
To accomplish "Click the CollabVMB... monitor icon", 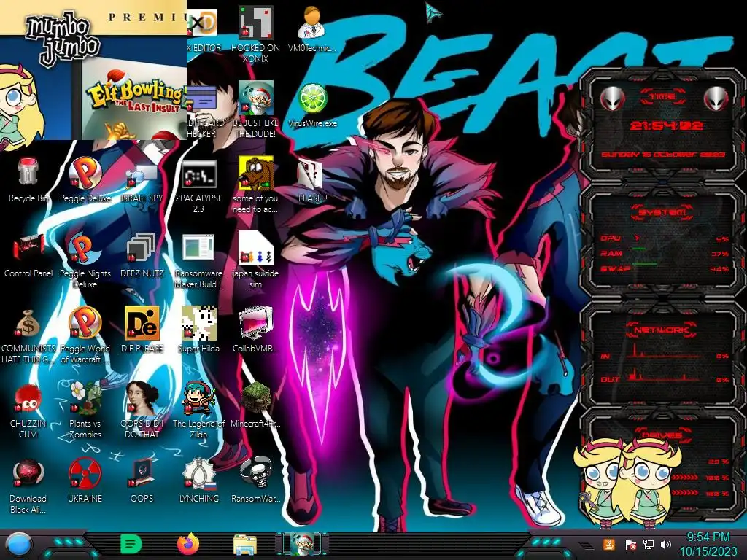I will (255, 330).
